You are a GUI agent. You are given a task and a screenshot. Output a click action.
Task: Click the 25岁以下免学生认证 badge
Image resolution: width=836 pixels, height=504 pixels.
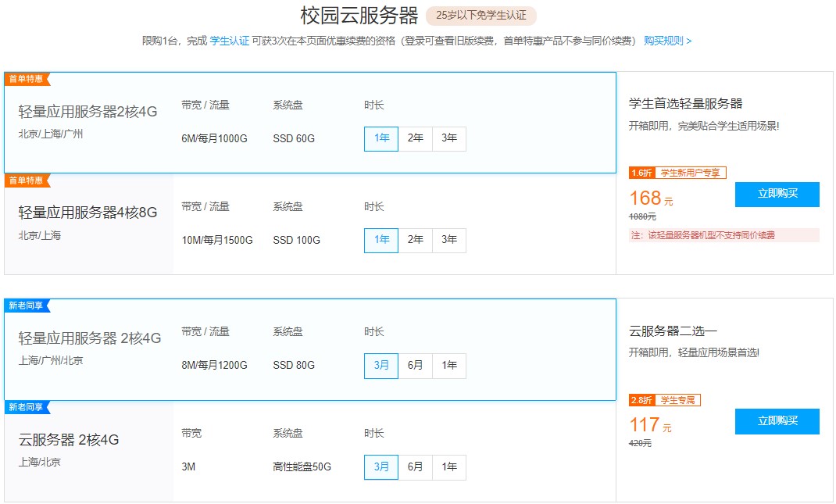tap(481, 16)
